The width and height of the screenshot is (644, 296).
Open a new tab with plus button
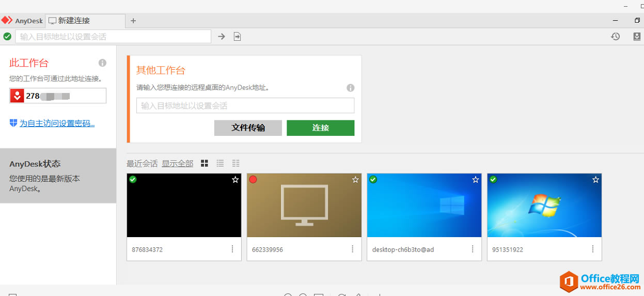[133, 21]
